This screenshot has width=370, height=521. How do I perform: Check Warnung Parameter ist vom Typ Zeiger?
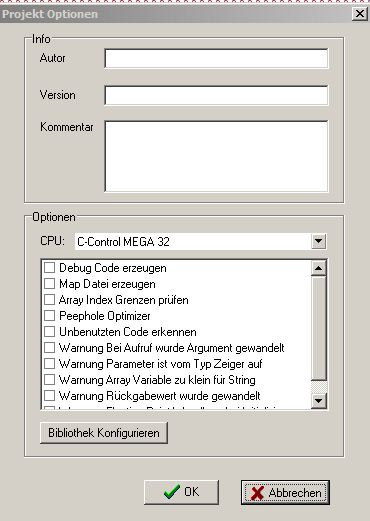(49, 364)
